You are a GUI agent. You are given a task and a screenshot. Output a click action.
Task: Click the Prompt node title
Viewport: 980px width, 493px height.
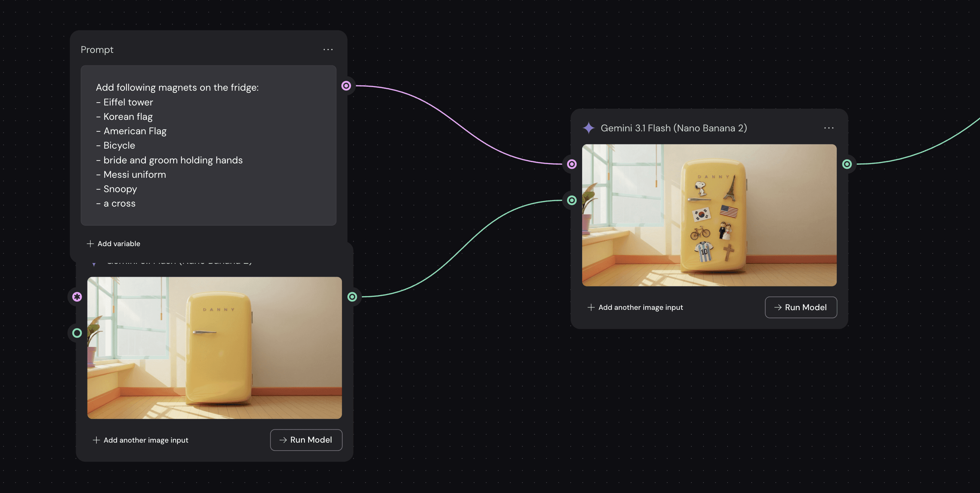[x=97, y=50]
